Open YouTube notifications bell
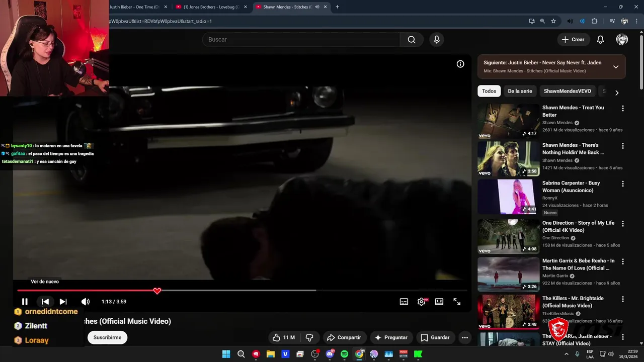This screenshot has height=362, width=644. (600, 40)
